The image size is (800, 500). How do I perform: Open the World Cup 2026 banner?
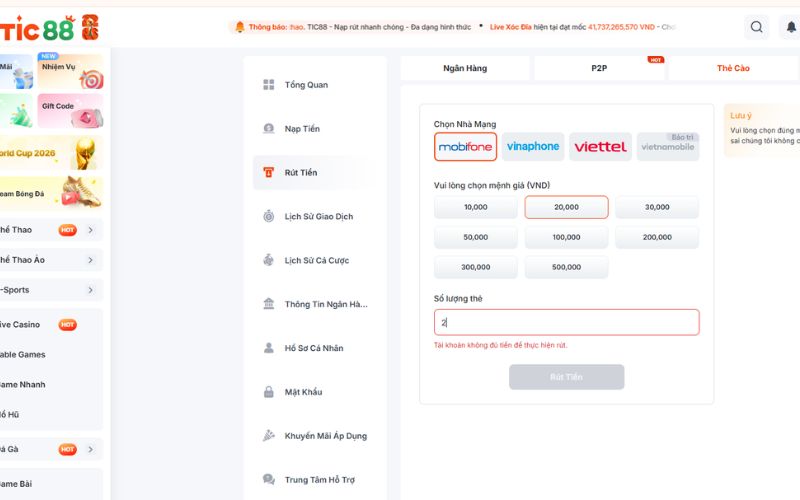coord(51,153)
